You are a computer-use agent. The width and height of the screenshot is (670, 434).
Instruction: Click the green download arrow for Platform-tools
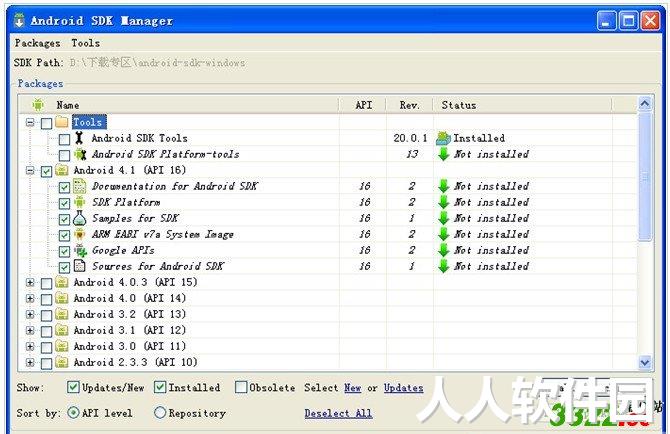click(x=444, y=154)
